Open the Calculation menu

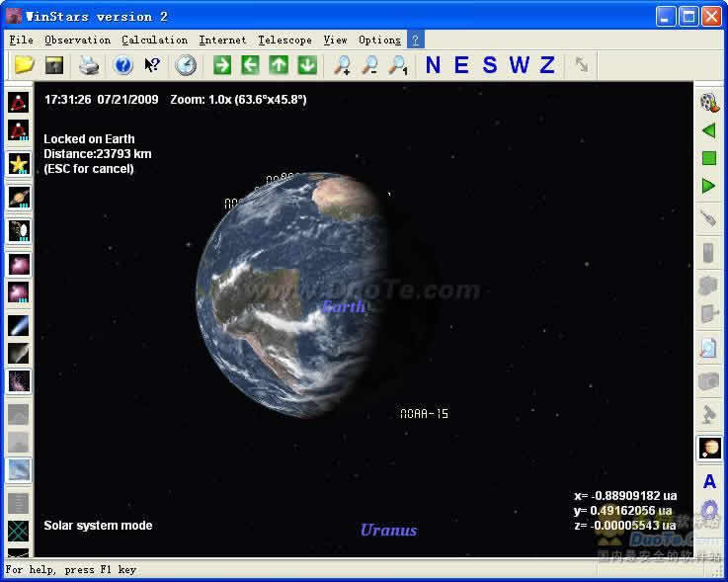coord(155,41)
